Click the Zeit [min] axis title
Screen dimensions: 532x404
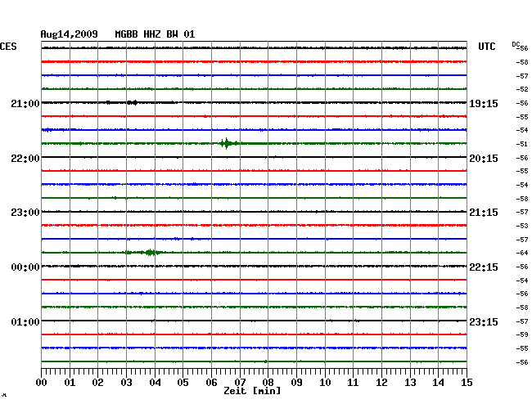(252, 391)
